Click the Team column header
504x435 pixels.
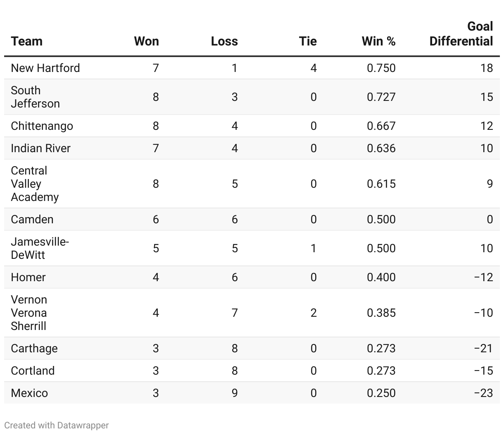click(x=27, y=41)
